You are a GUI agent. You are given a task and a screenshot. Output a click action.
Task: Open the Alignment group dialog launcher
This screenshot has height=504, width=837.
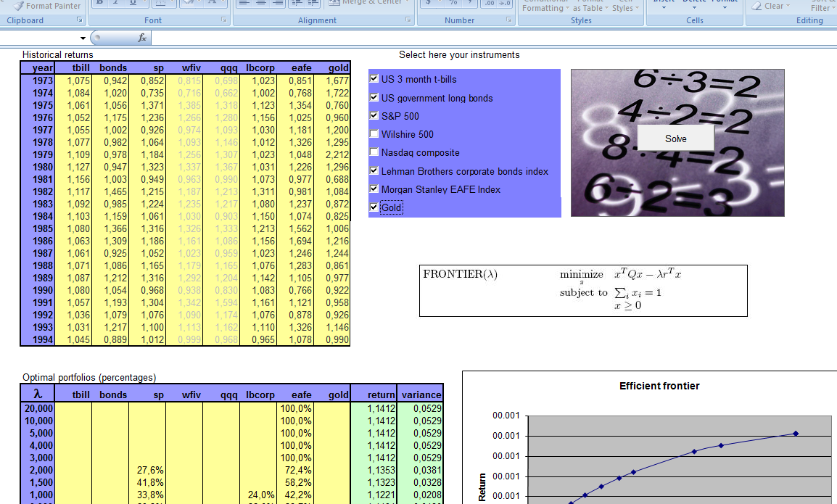pyautogui.click(x=409, y=20)
